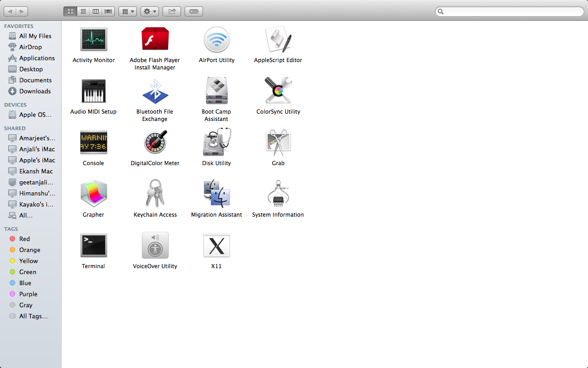
Task: Open Downloads in the sidebar
Action: coord(30,91)
